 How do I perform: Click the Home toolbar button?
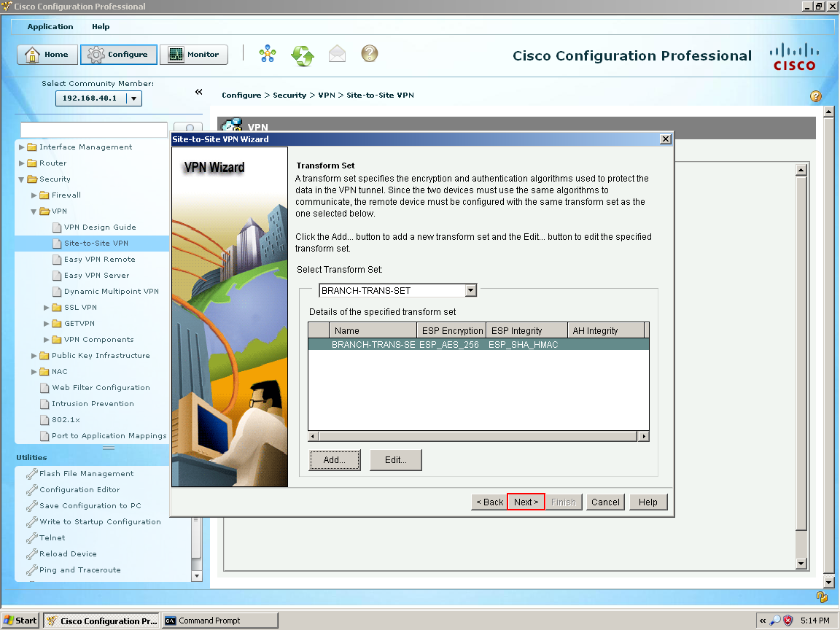point(47,55)
